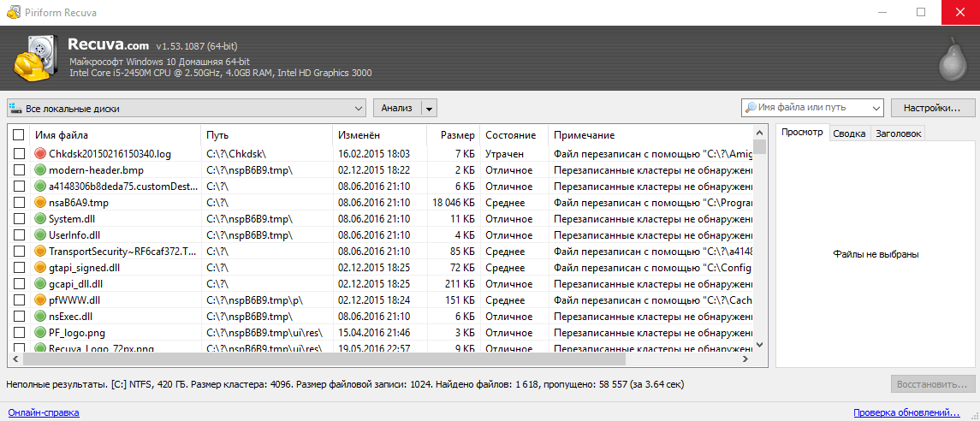Click the vertical scrollbar thumb in file list
This screenshot has width=980, height=421.
click(x=759, y=146)
